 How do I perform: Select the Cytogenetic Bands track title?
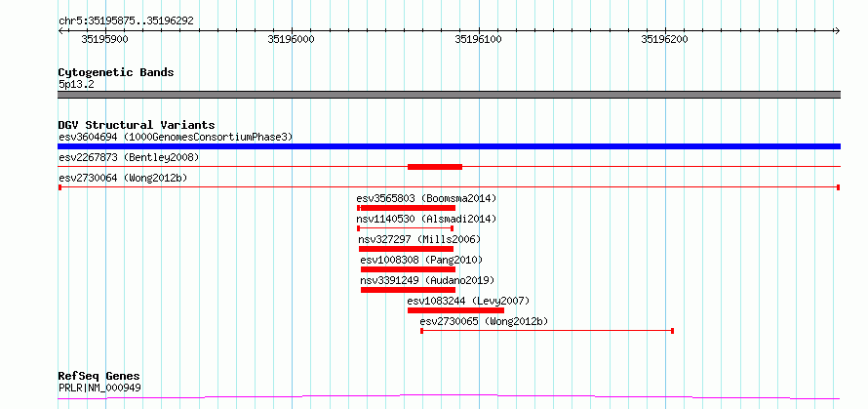pos(116,72)
